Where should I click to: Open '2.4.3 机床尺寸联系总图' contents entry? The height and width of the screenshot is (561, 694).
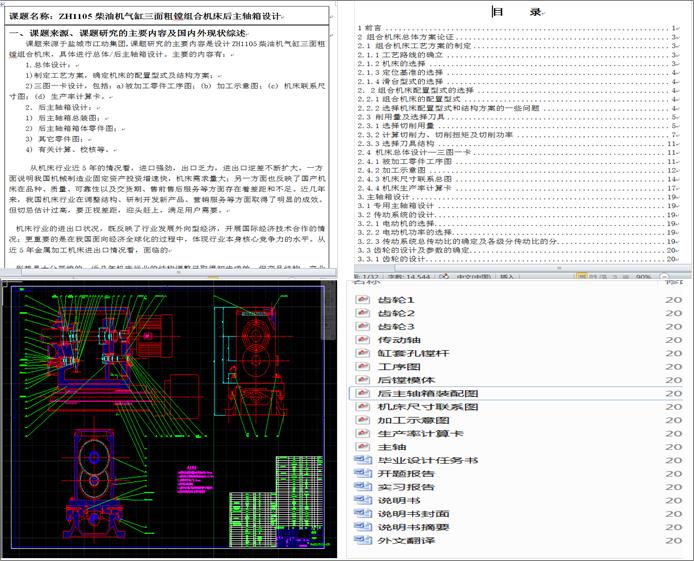tap(518, 179)
